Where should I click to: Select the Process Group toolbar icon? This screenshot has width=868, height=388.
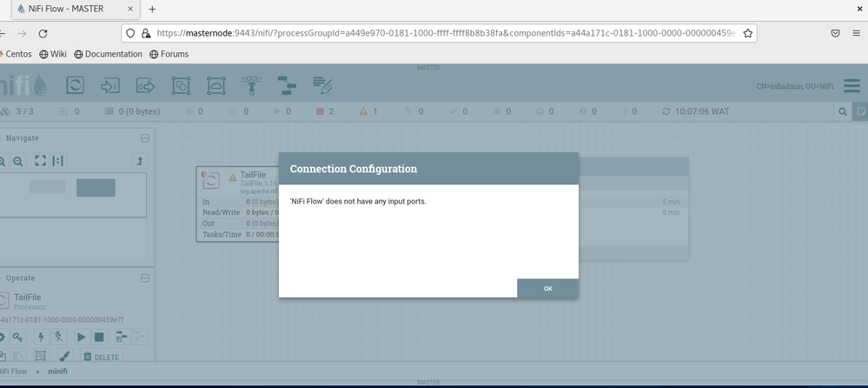tap(181, 86)
